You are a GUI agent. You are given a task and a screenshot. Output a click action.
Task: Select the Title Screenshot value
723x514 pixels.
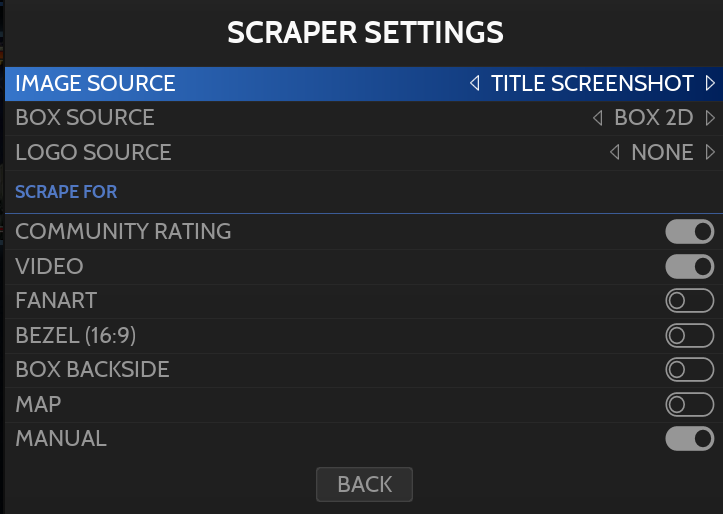592,84
